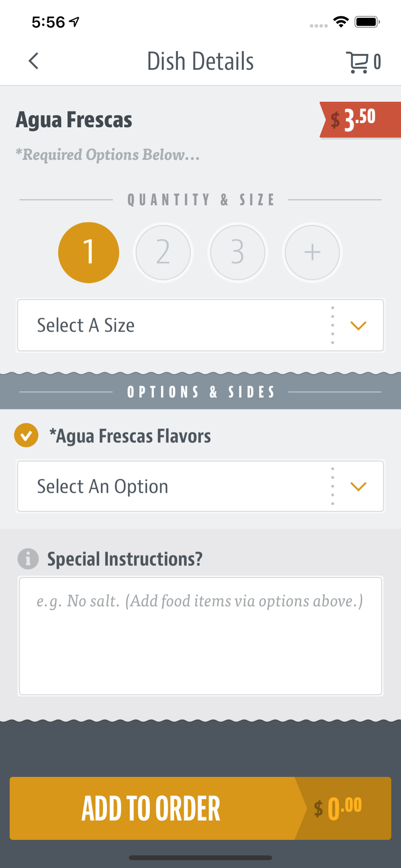Click the chevron arrow in size selector

click(x=358, y=325)
